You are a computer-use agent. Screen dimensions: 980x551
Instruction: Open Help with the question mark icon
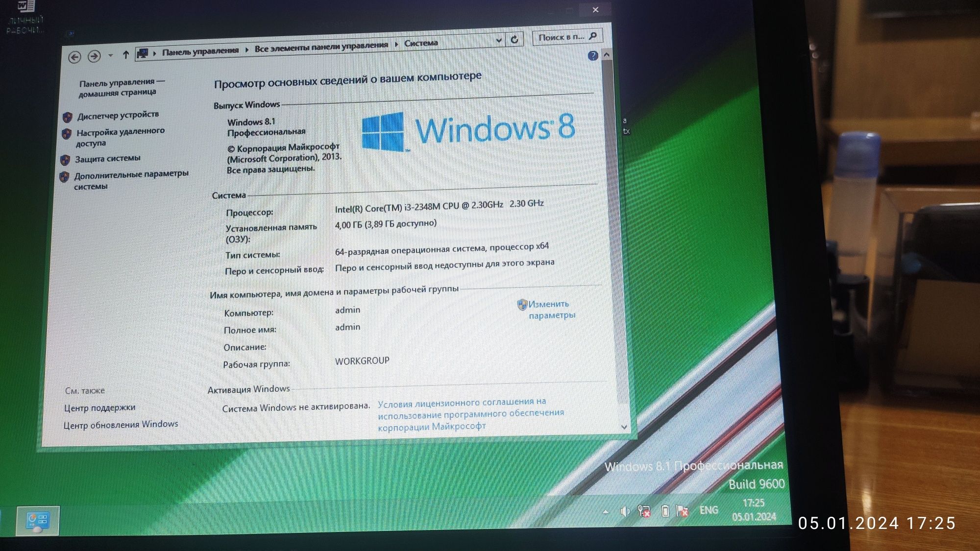click(593, 55)
